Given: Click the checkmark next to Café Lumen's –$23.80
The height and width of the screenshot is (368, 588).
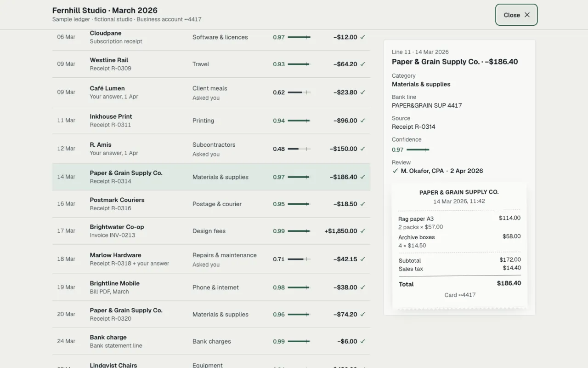Looking at the screenshot, I should pyautogui.click(x=363, y=92).
